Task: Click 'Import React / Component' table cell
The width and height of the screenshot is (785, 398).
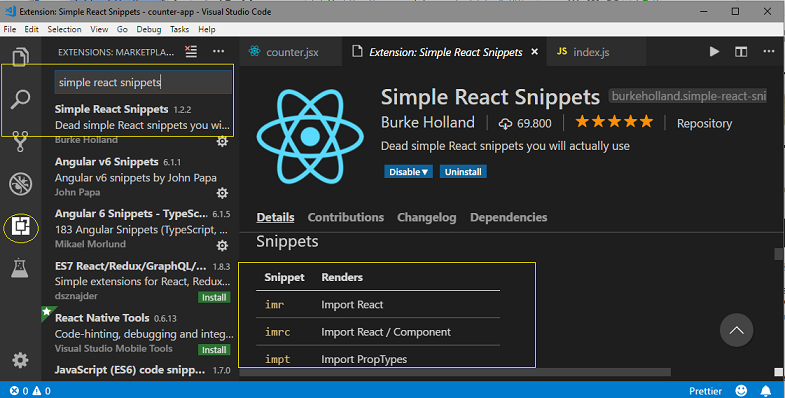Action: click(386, 332)
